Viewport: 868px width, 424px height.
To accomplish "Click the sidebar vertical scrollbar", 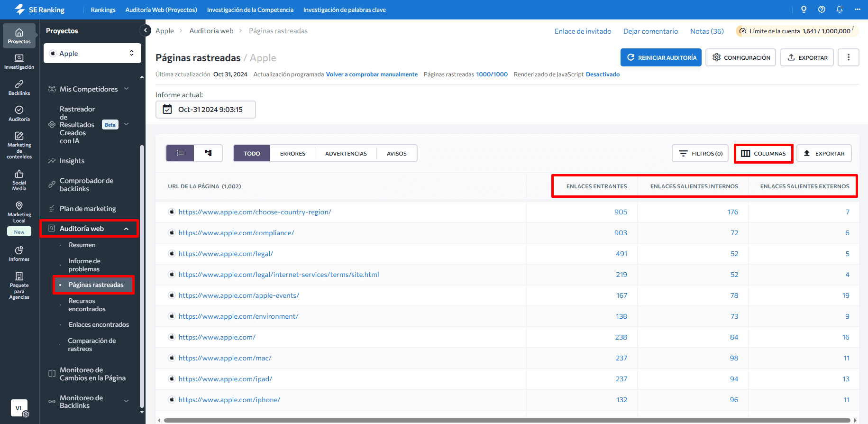I will click(x=142, y=277).
